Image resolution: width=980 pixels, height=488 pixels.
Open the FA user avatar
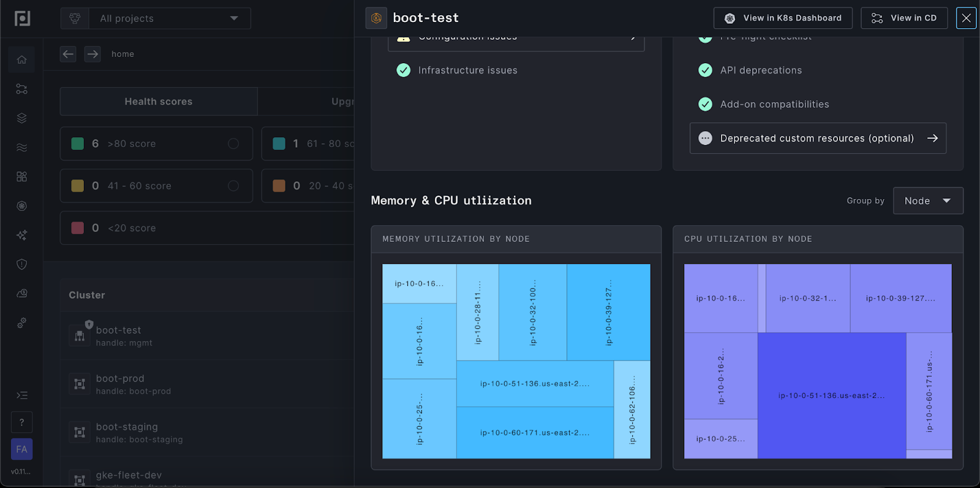coord(21,449)
